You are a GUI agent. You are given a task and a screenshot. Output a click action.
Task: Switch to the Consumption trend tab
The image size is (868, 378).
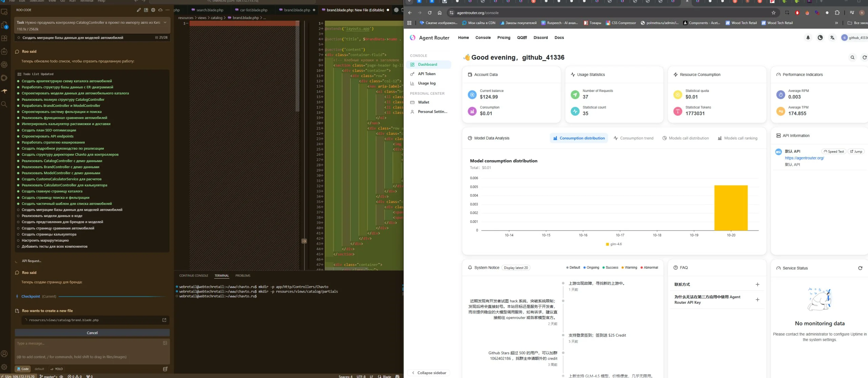click(x=633, y=138)
